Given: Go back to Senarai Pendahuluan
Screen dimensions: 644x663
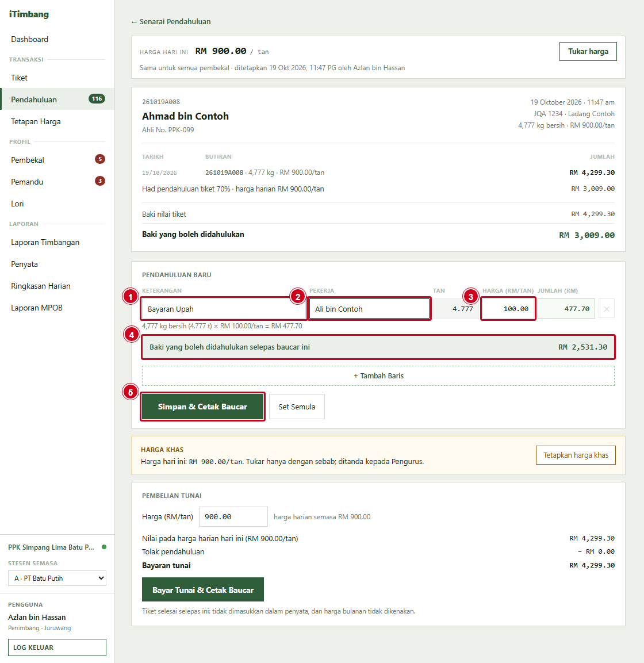Looking at the screenshot, I should [x=171, y=22].
